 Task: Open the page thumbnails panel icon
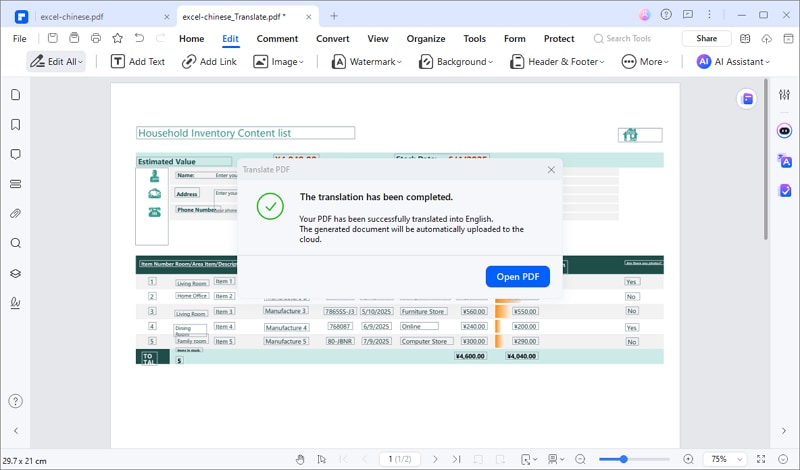coord(16,95)
